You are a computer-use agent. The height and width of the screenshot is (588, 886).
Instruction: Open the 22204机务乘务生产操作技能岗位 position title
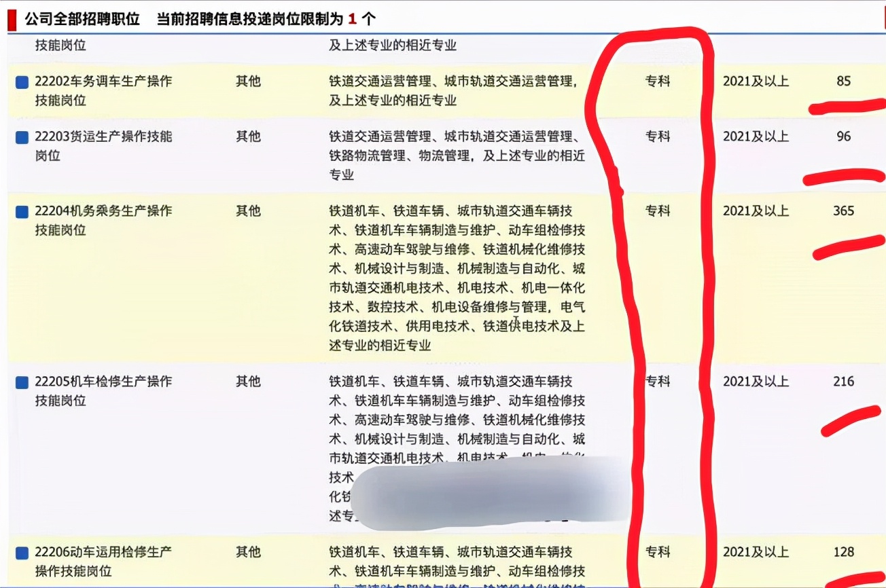[103, 221]
